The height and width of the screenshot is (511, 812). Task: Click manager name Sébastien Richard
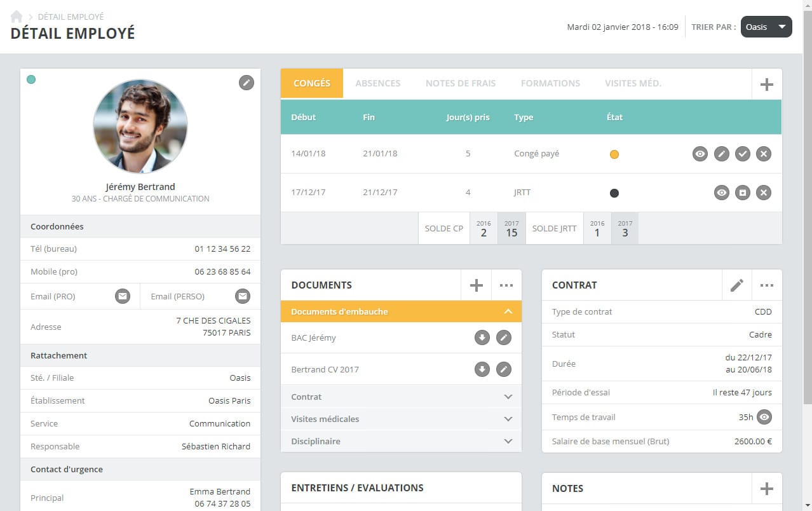216,446
